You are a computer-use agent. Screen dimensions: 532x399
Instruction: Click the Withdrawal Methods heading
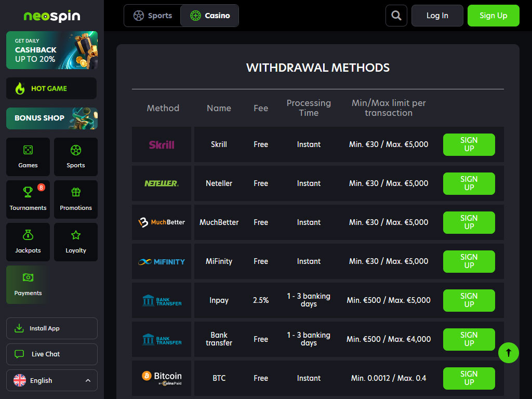[318, 68]
